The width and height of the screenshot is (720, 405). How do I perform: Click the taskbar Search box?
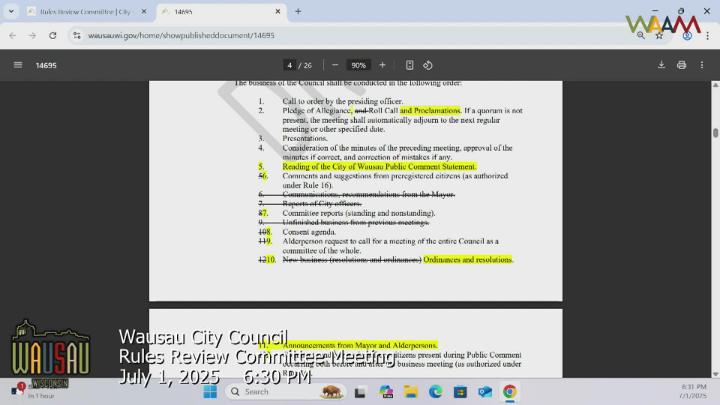pos(285,392)
